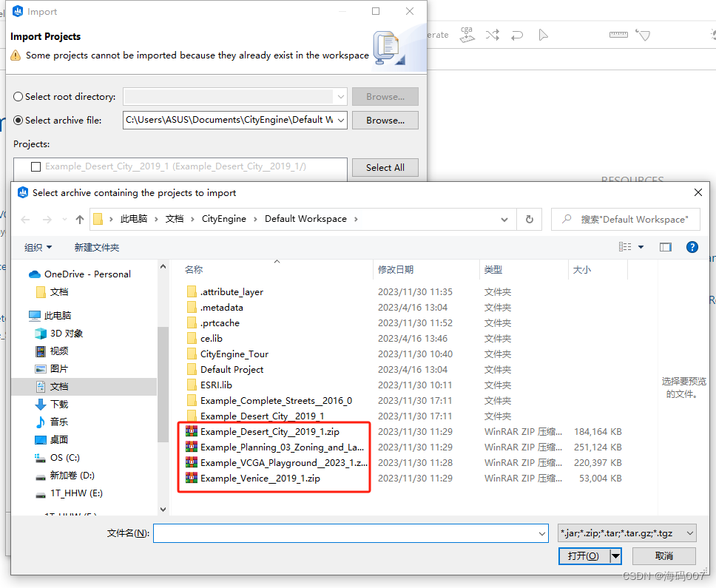Select 此电脑 in navigation pane
Screen dimensions: 716x588
click(50, 316)
